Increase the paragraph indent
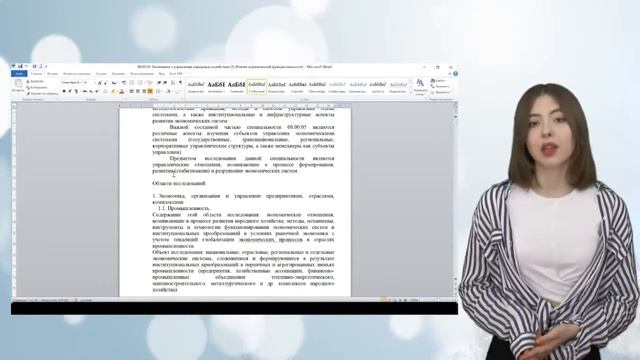The image size is (640, 360). click(165, 83)
